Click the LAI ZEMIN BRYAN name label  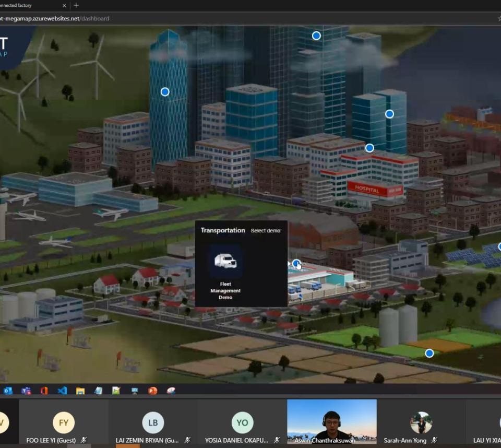[147, 440]
